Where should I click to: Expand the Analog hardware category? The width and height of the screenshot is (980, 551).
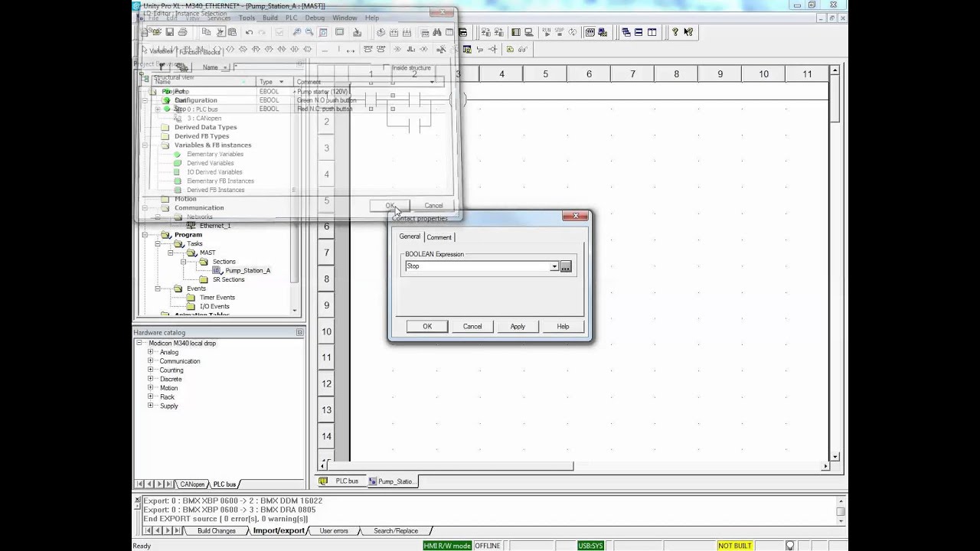pyautogui.click(x=151, y=352)
